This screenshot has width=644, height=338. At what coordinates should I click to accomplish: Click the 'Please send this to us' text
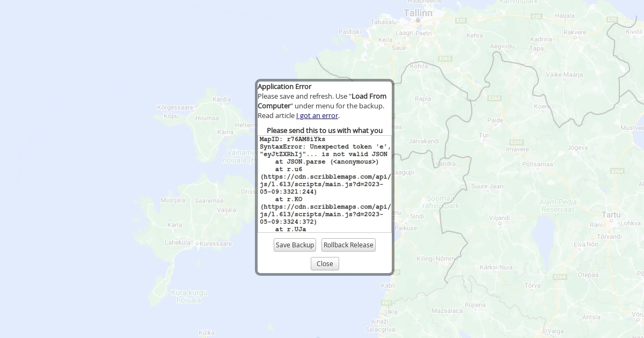[325, 130]
